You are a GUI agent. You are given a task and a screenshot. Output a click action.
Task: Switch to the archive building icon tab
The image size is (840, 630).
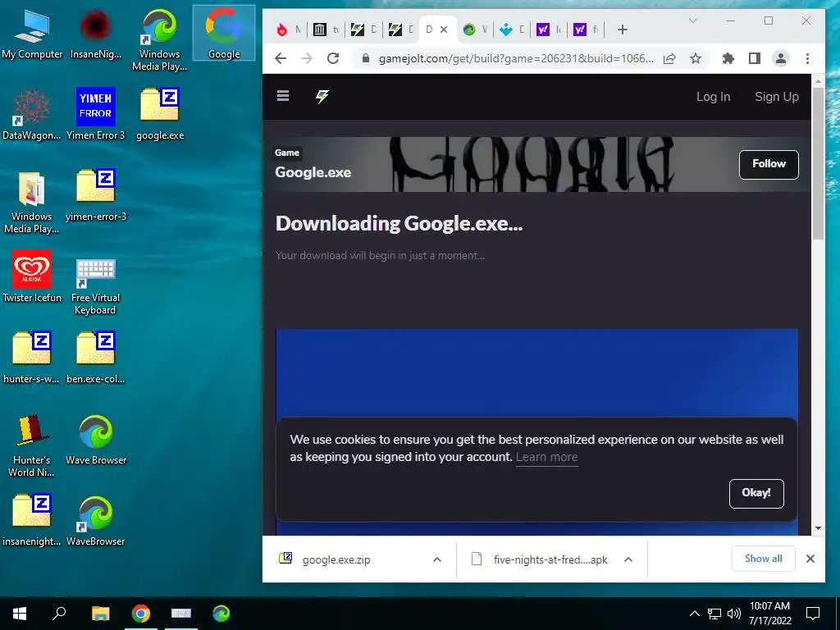point(326,30)
